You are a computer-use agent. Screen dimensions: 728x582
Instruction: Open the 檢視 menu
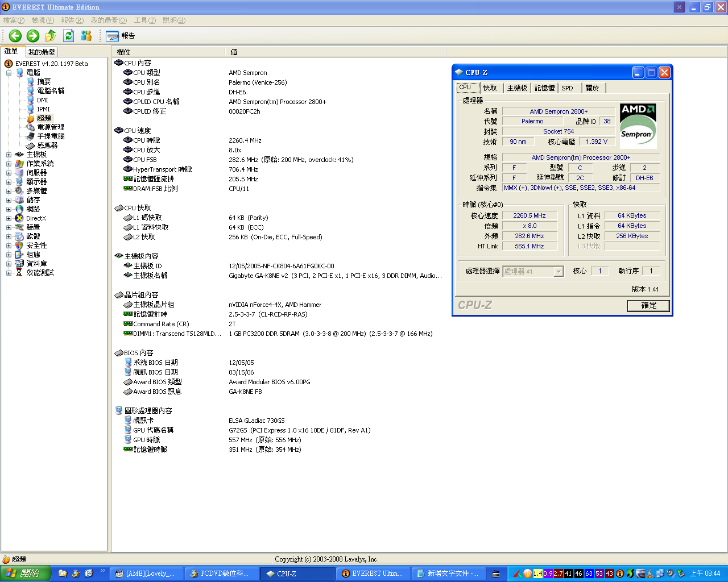(43, 20)
